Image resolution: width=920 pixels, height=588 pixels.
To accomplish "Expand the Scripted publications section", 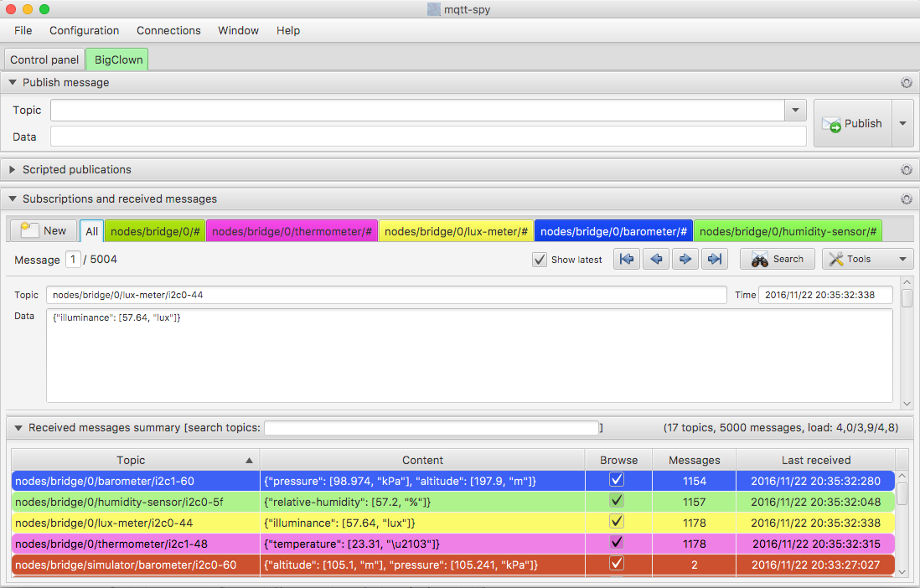I will [x=13, y=170].
